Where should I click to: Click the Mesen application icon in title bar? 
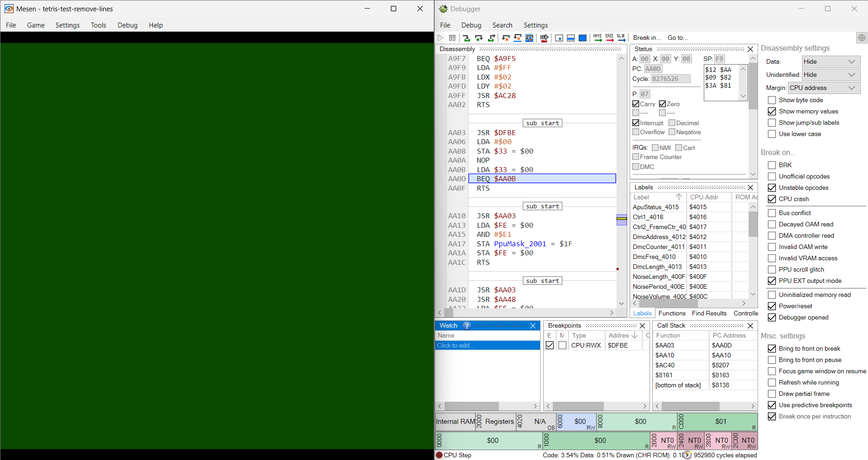[x=9, y=9]
